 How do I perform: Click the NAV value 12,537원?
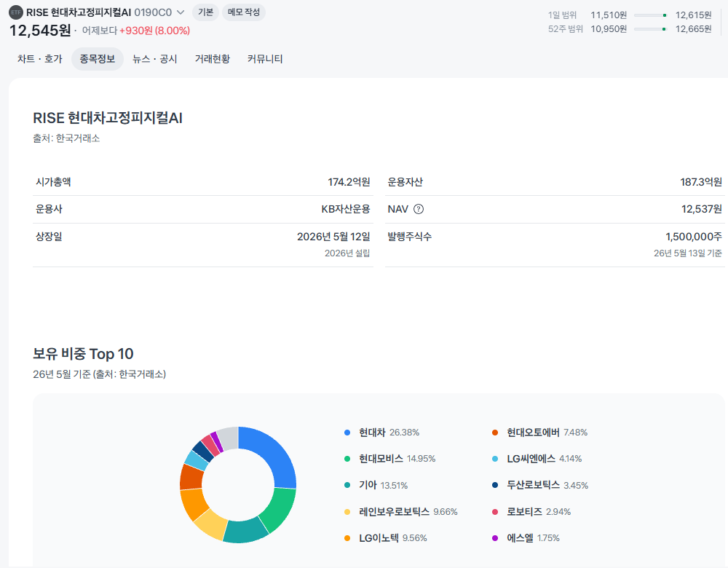pyautogui.click(x=702, y=209)
